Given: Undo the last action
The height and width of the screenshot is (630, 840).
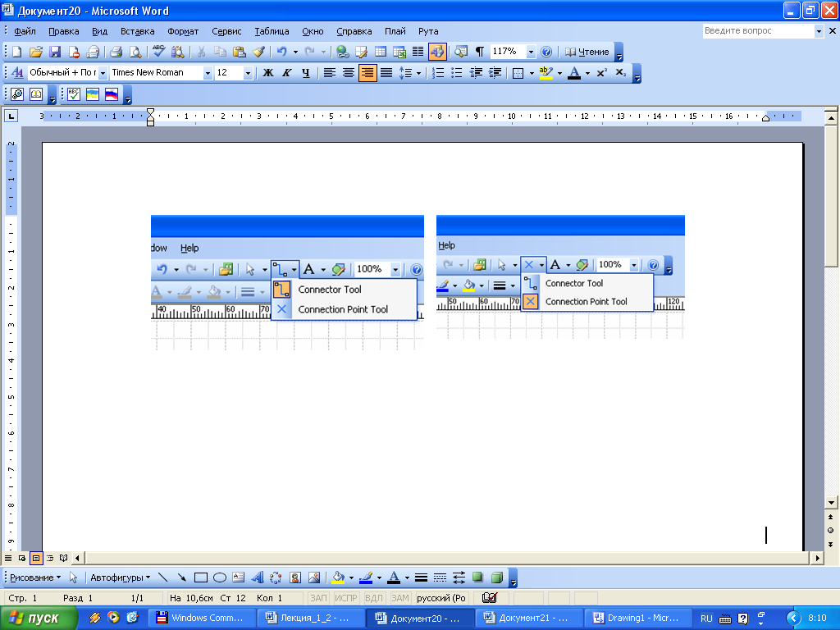Looking at the screenshot, I should tap(282, 52).
